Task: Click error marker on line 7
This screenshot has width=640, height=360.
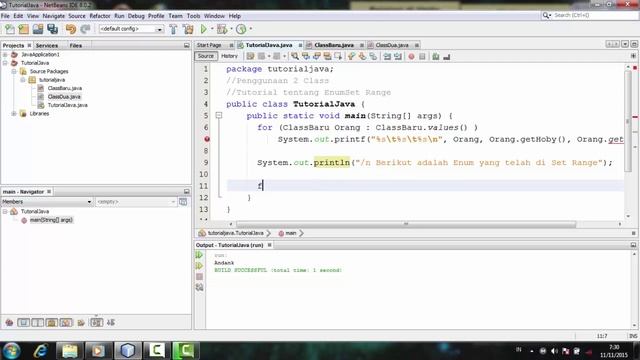Action: click(x=207, y=139)
